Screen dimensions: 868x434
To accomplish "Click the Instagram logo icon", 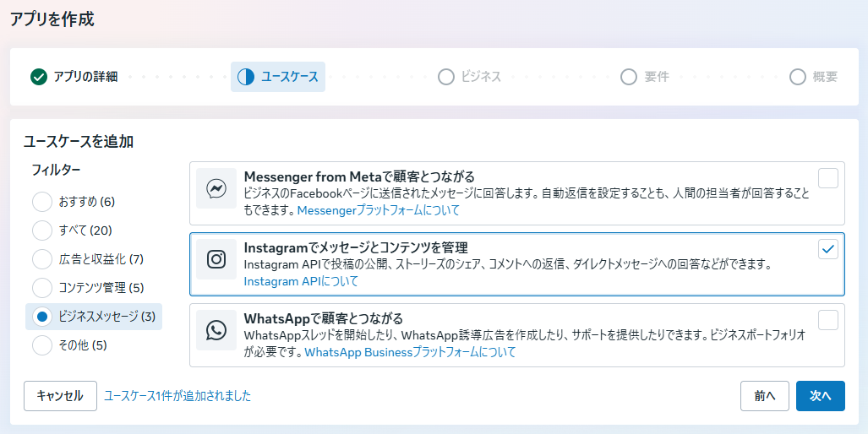I will 216,259.
